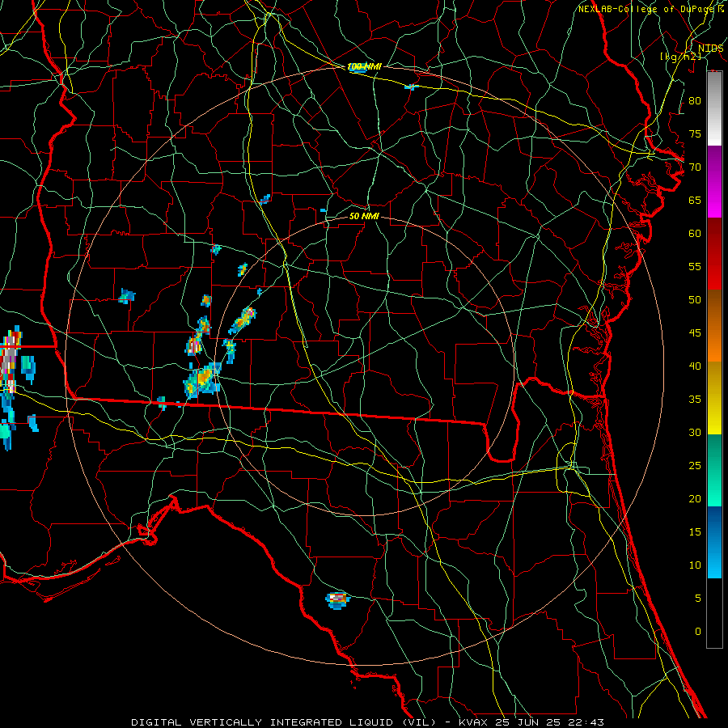Click the scale value 0
The image size is (728, 728).
[x=698, y=632]
